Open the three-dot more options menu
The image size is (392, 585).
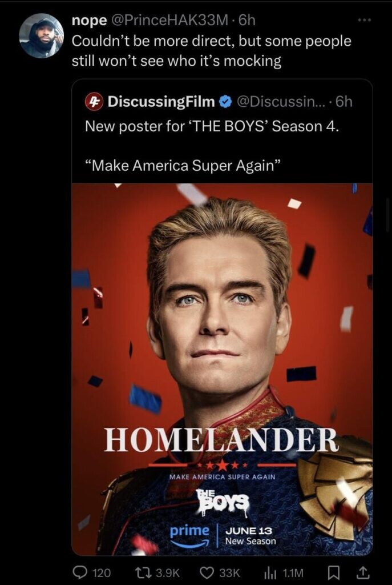pyautogui.click(x=365, y=21)
